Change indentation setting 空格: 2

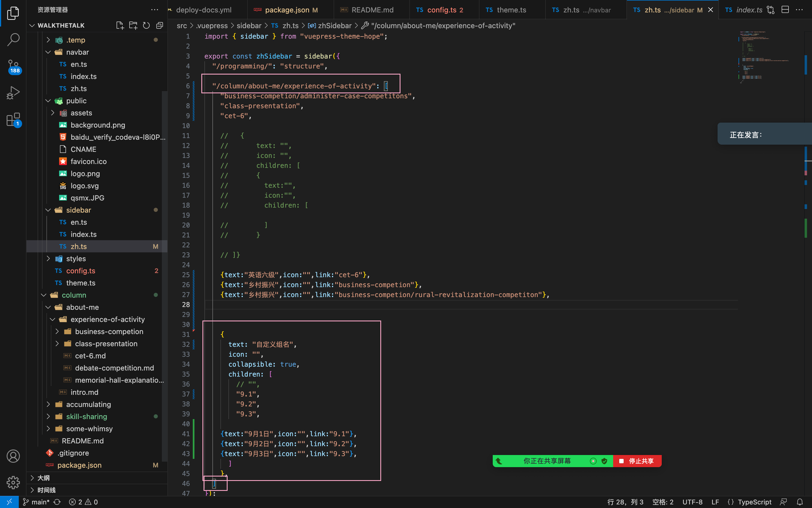pos(663,502)
